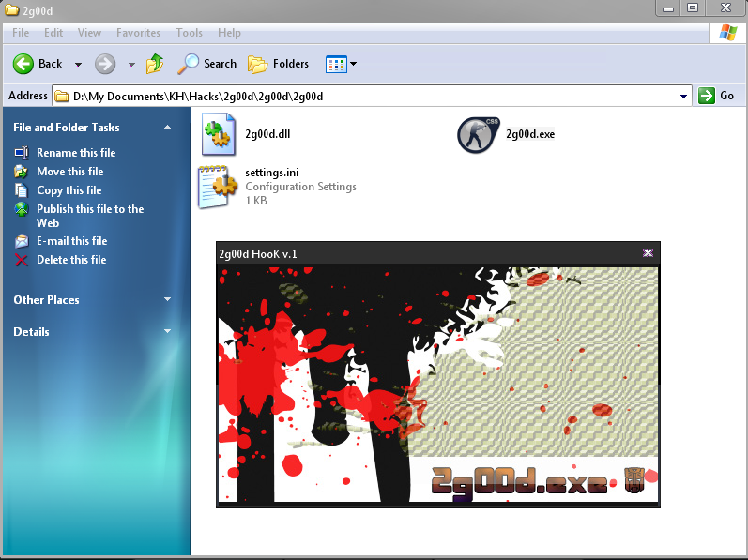Open the Tools menu

point(189,33)
